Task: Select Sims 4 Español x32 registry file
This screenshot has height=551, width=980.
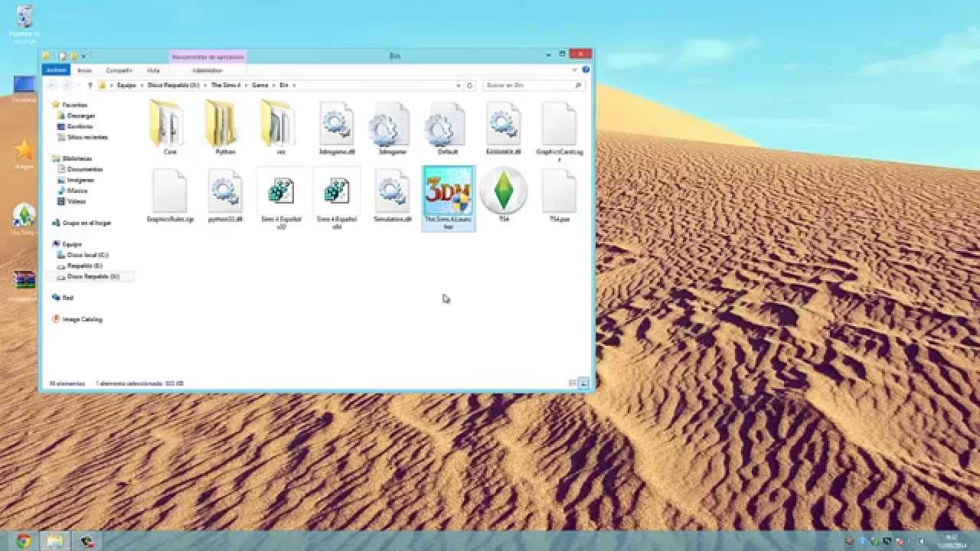Action: pyautogui.click(x=281, y=199)
